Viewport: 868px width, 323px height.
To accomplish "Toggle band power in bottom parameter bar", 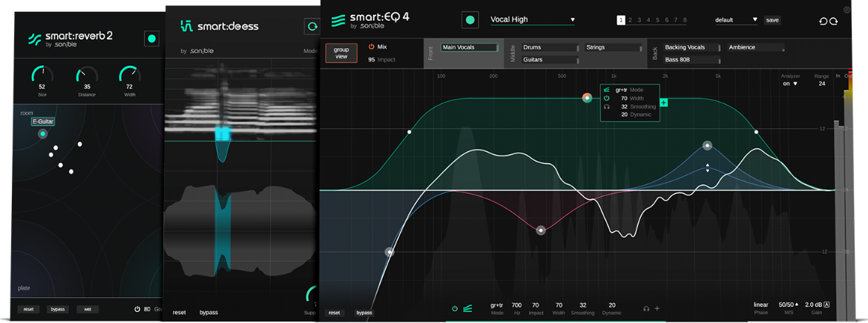I will coord(455,308).
